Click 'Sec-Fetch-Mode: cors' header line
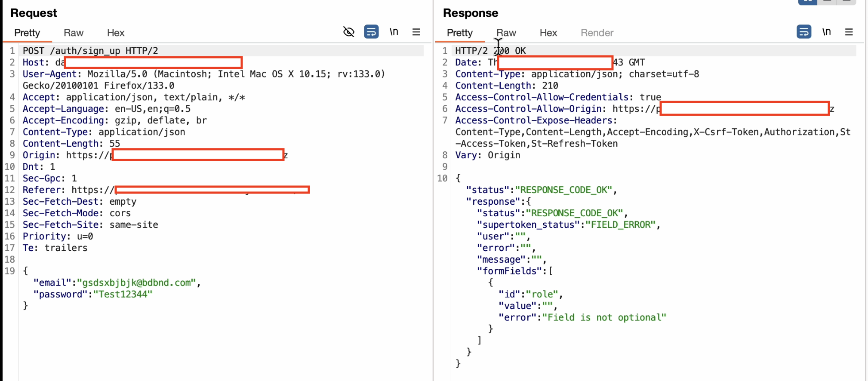The width and height of the screenshot is (868, 381). tap(77, 213)
